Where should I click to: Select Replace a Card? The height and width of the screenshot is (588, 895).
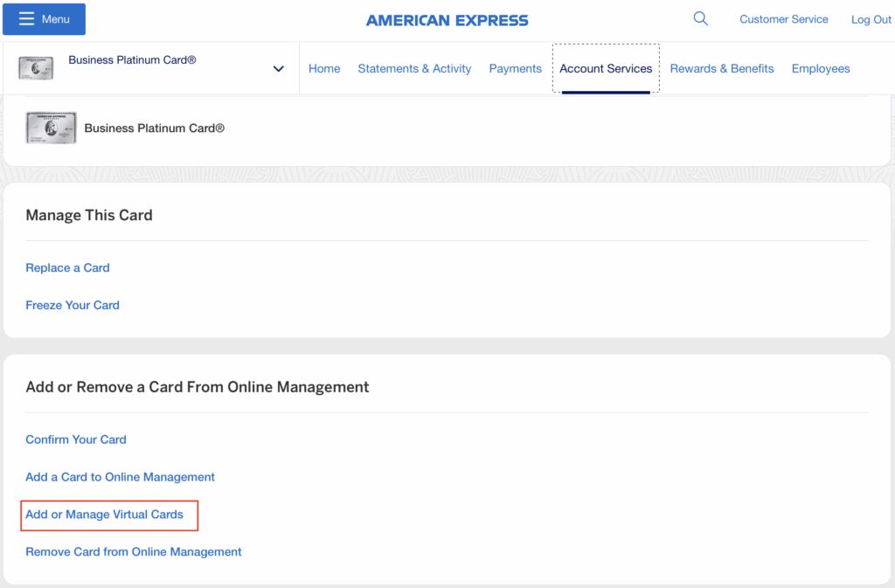click(x=67, y=267)
